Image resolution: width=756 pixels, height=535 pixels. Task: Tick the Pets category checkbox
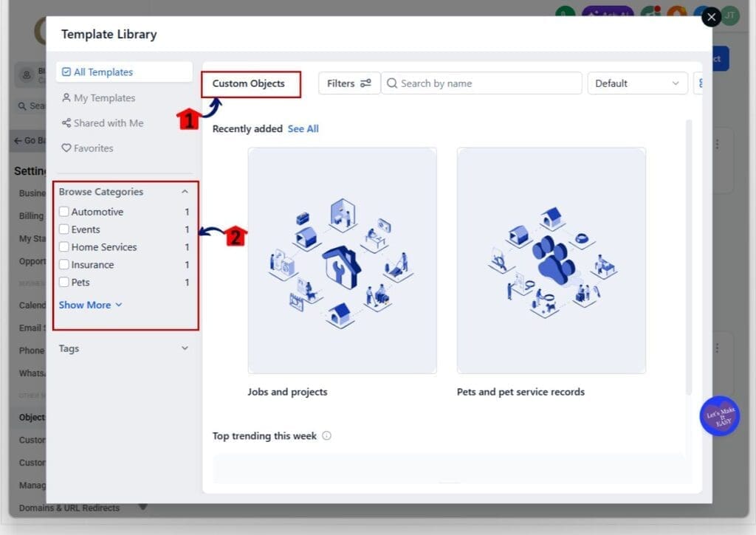(64, 283)
